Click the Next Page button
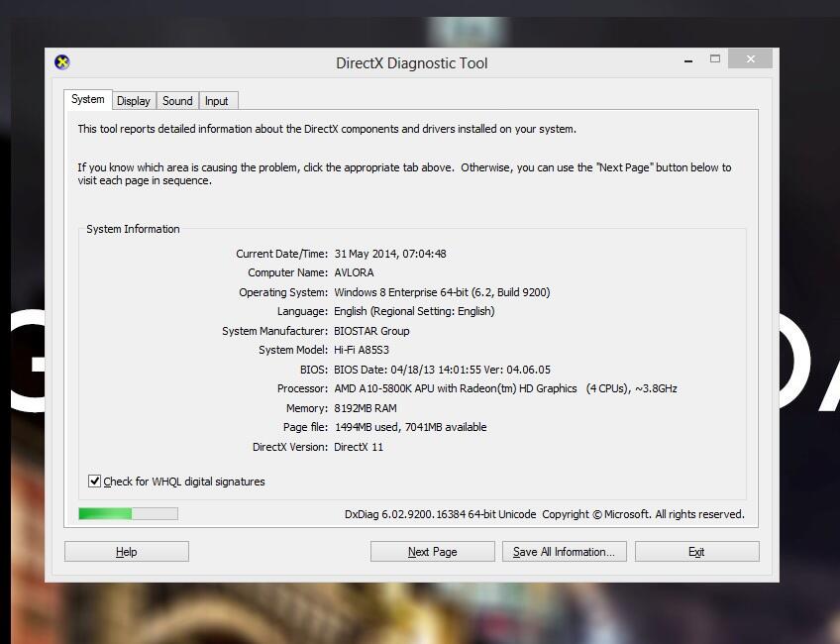 (x=432, y=551)
